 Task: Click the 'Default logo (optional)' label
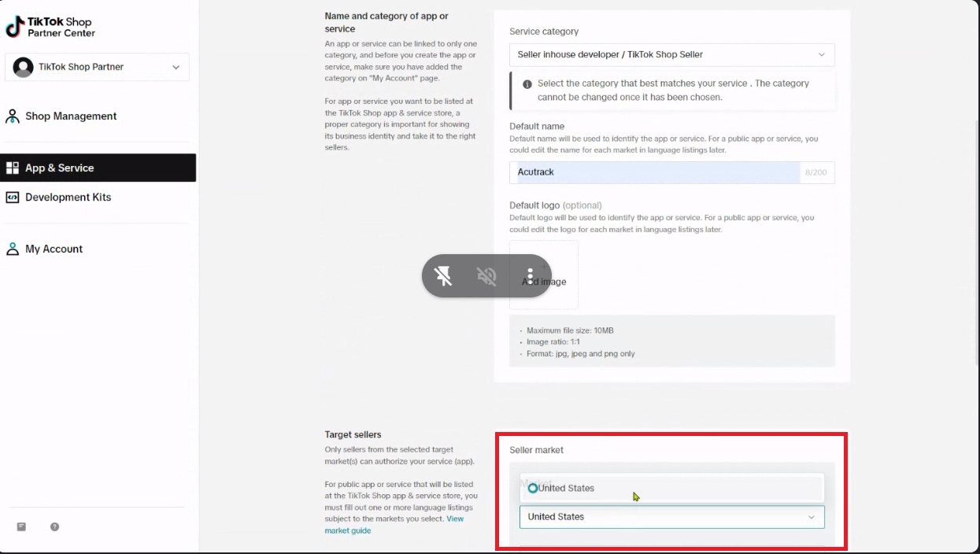pyautogui.click(x=556, y=205)
